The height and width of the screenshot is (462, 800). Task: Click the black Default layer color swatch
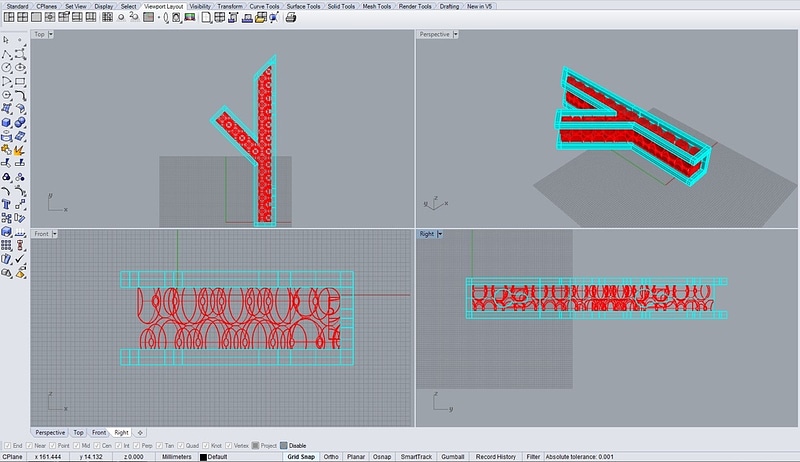(203, 457)
